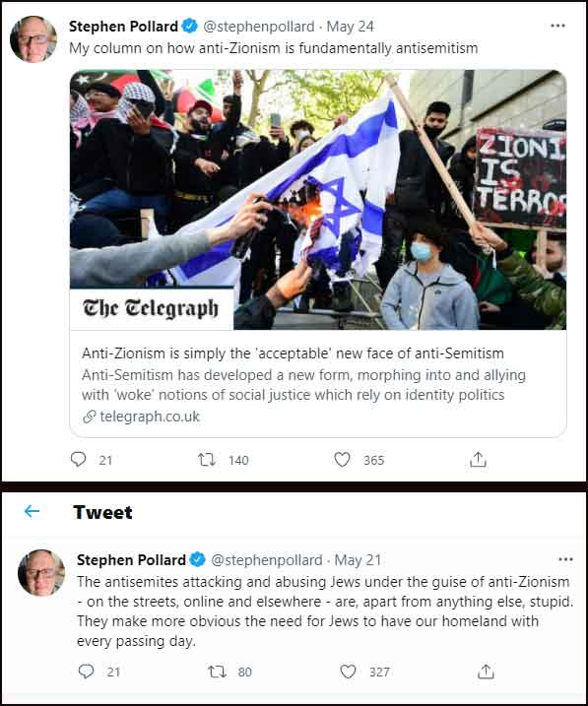Screen dimensions: 588x706
Task: Reply to the May 24 tweet
Action: tap(79, 459)
